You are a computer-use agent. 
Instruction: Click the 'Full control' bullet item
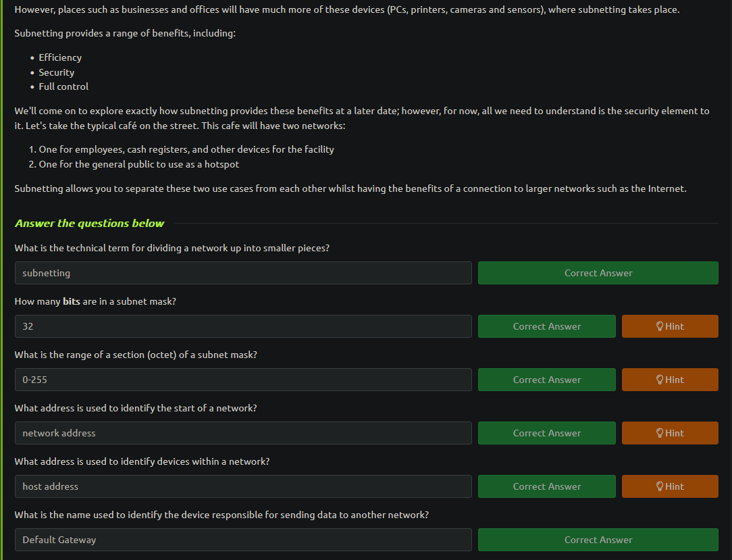coord(63,86)
